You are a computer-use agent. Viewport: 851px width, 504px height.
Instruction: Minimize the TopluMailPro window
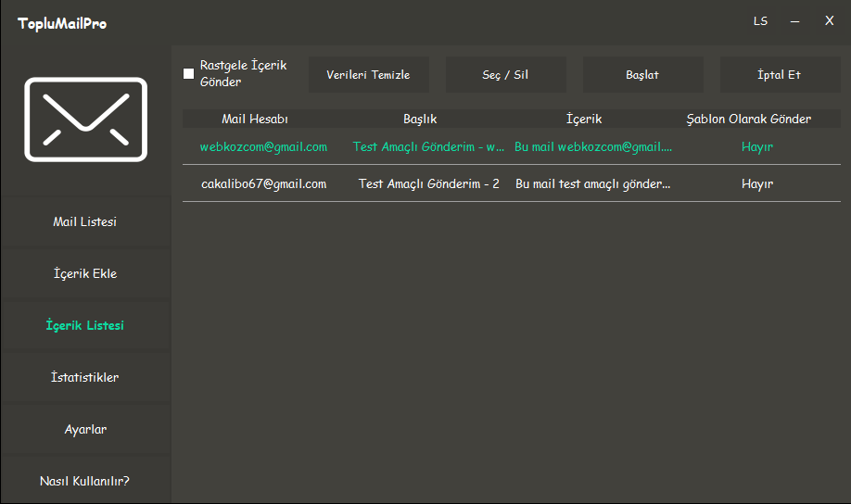pos(794,21)
